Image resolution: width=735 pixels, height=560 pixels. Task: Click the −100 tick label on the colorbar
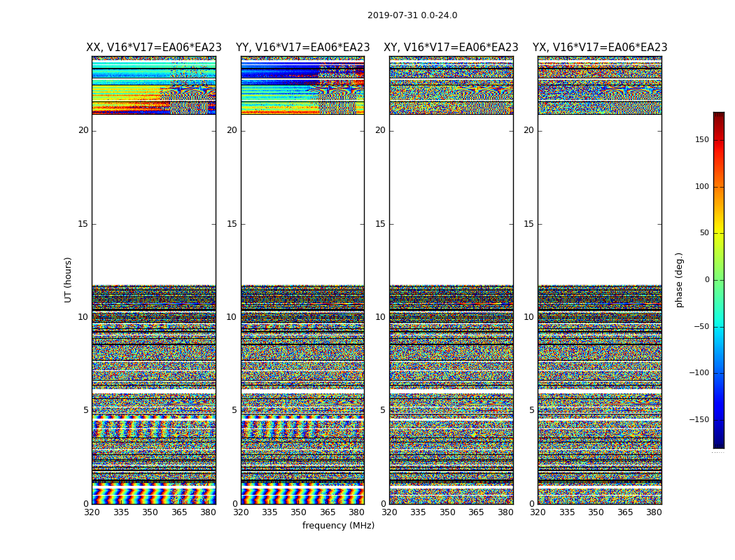pyautogui.click(x=699, y=372)
